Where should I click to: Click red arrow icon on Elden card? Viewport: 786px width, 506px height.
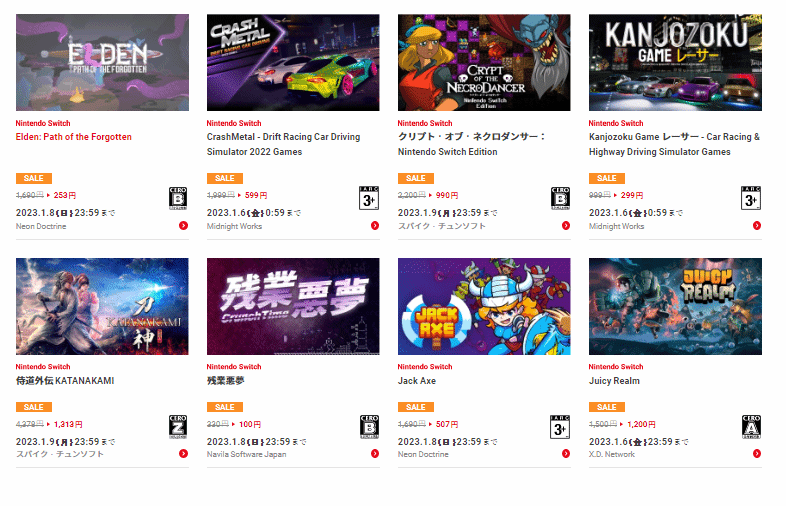(x=183, y=226)
